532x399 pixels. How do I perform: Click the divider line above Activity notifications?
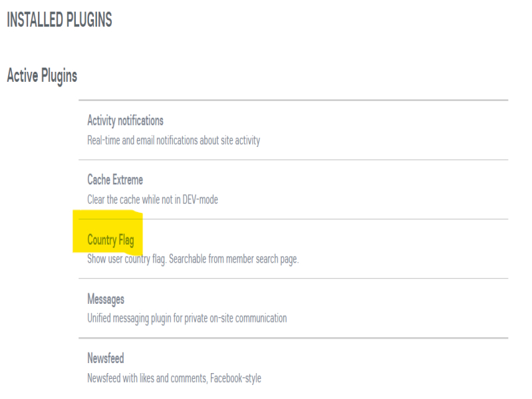coord(293,100)
